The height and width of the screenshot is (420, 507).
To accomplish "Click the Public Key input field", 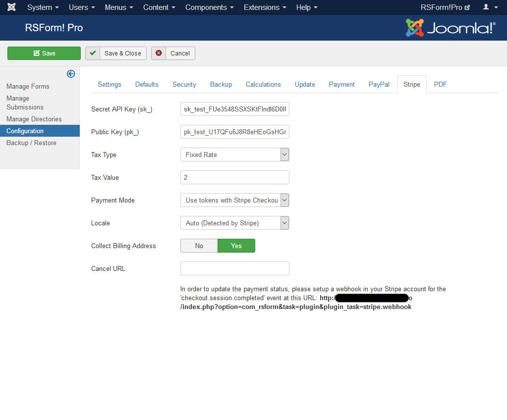I will 235,132.
